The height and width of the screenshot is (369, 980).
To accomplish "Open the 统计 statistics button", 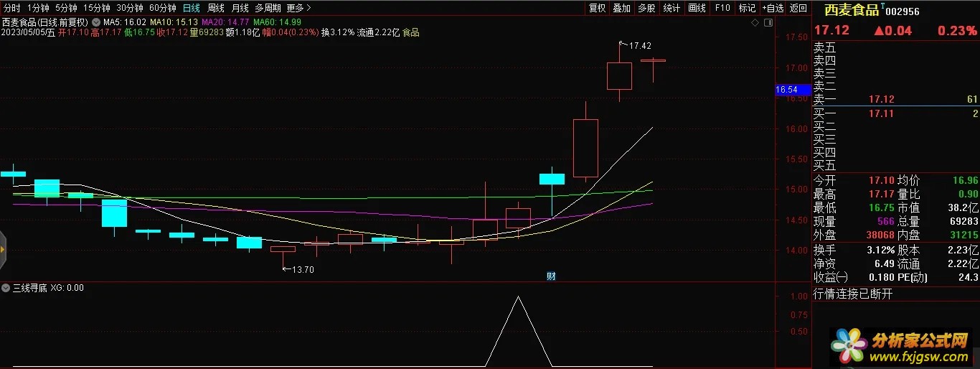I will click(672, 9).
